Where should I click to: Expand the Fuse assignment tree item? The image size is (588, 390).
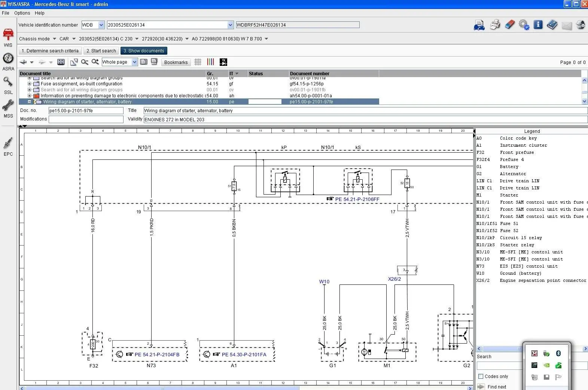(x=30, y=84)
